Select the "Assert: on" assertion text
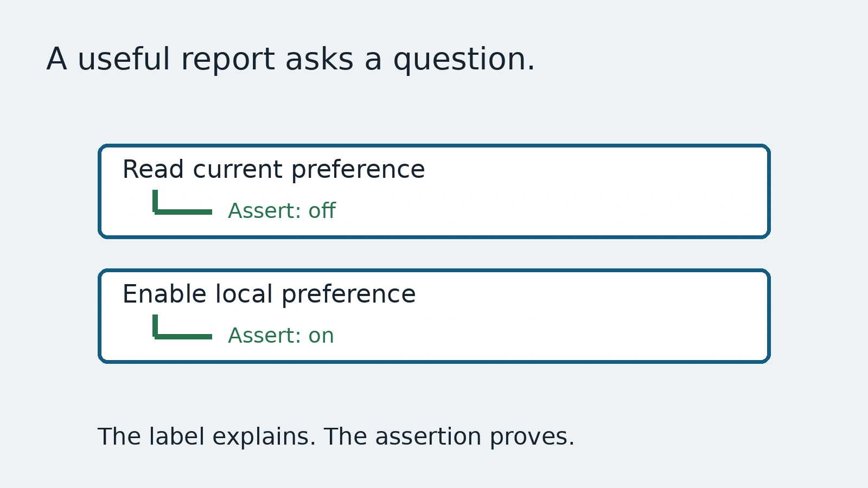This screenshot has height=488, width=868. [281, 336]
